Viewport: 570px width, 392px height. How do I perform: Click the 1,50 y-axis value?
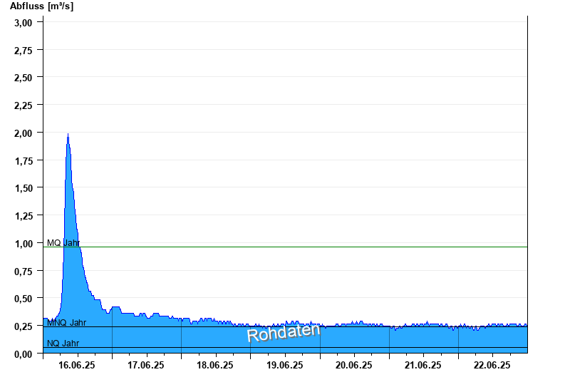tap(24, 188)
